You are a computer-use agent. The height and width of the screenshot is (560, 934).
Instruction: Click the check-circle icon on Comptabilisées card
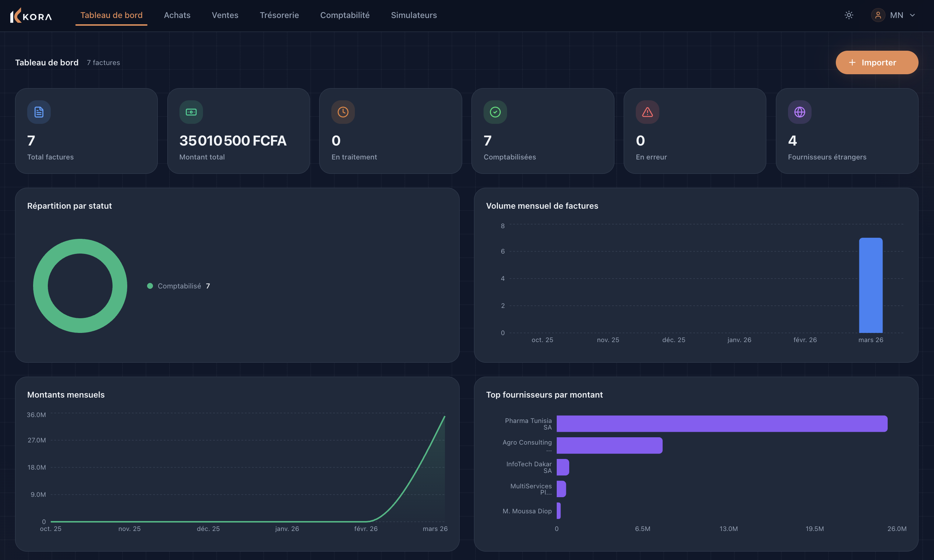pos(495,112)
